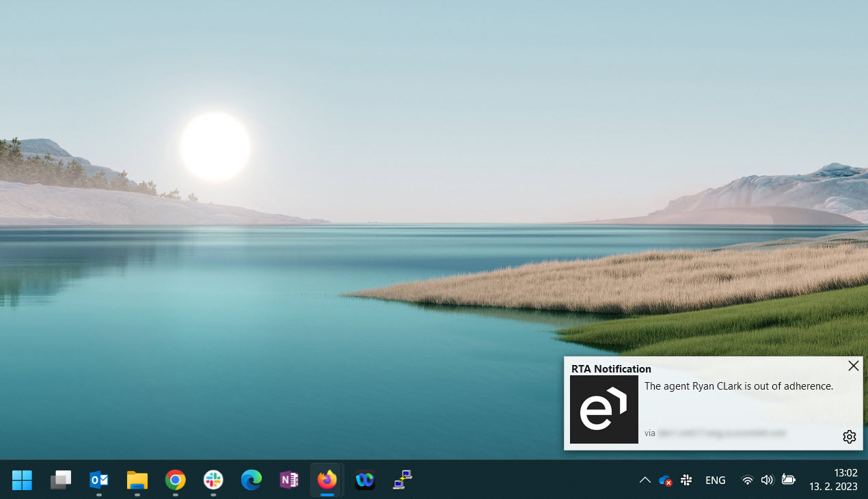This screenshot has height=499, width=868.
Task: Open the Windows Start menu
Action: pyautogui.click(x=22, y=480)
